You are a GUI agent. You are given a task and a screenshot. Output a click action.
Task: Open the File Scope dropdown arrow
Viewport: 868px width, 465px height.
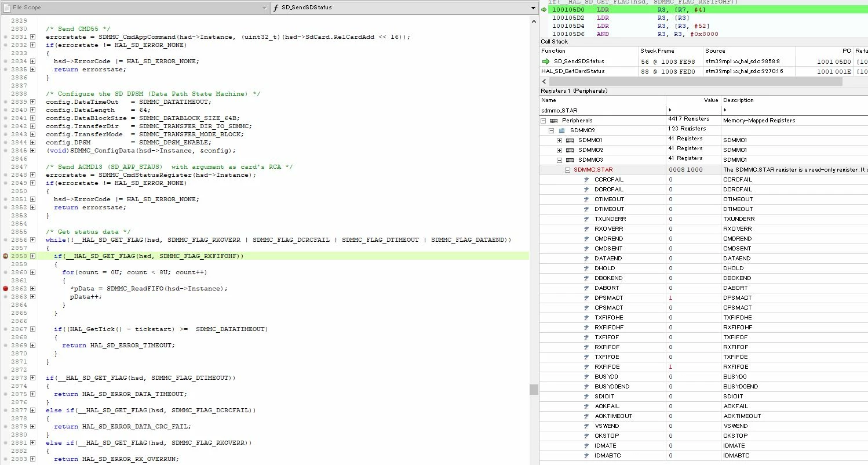(x=265, y=8)
